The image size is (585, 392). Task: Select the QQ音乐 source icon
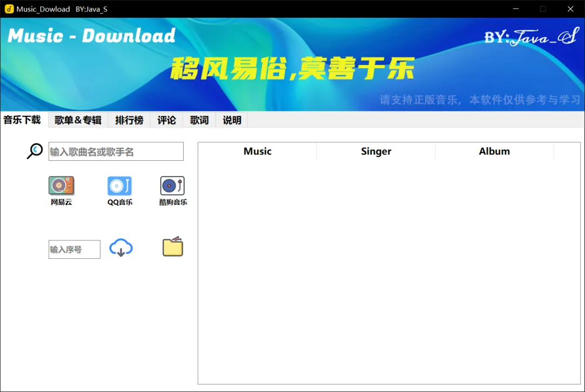[120, 186]
